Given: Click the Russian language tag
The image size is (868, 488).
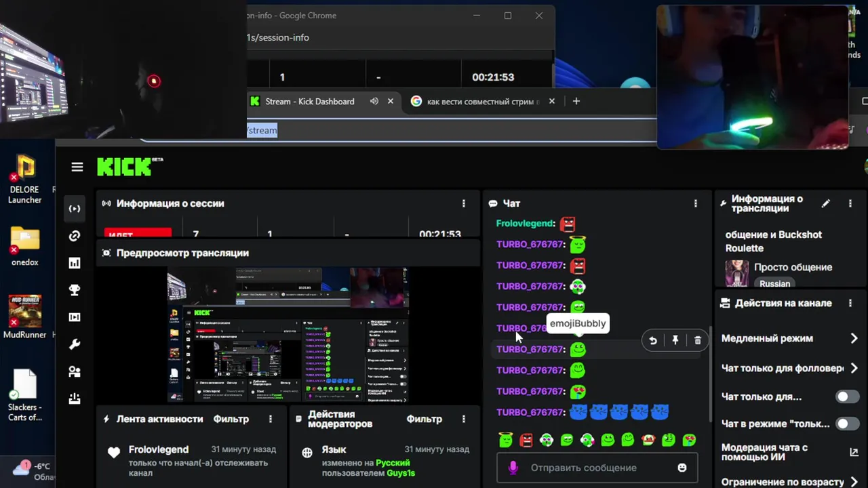Looking at the screenshot, I should point(774,283).
